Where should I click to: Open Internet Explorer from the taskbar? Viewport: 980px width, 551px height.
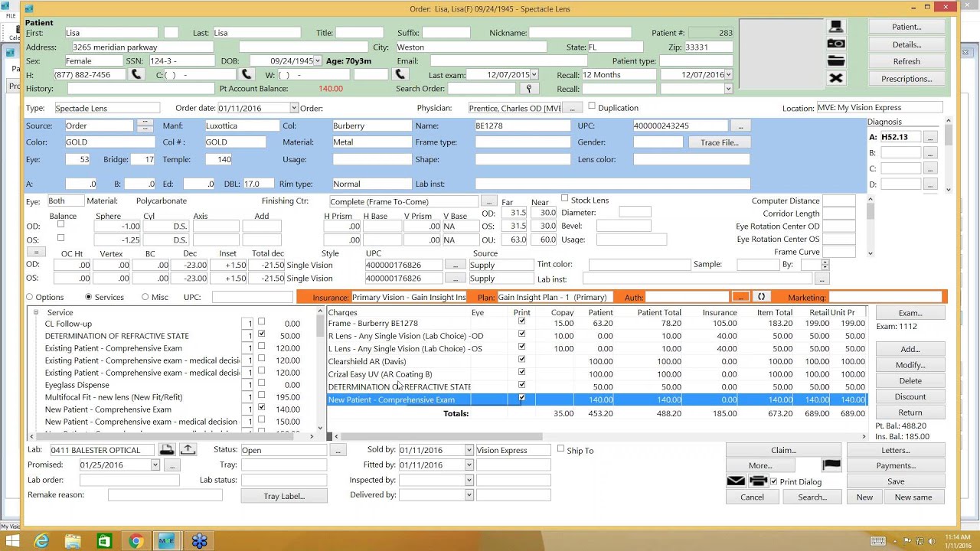(x=41, y=541)
